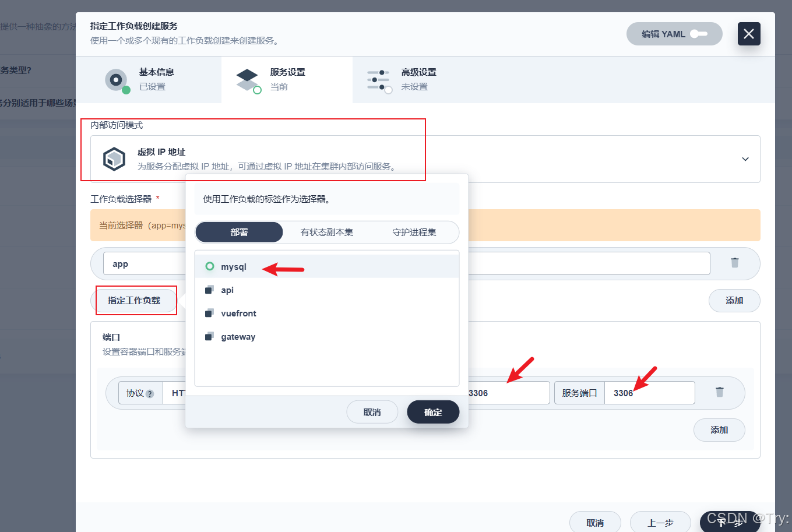The height and width of the screenshot is (532, 792).
Task: Switch to the 守护进程集 tab
Action: coord(414,232)
